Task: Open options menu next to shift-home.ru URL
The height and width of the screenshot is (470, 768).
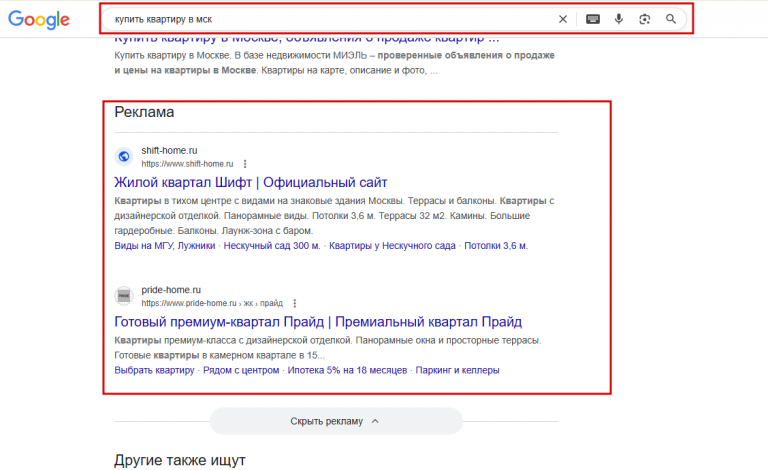Action: [x=245, y=164]
